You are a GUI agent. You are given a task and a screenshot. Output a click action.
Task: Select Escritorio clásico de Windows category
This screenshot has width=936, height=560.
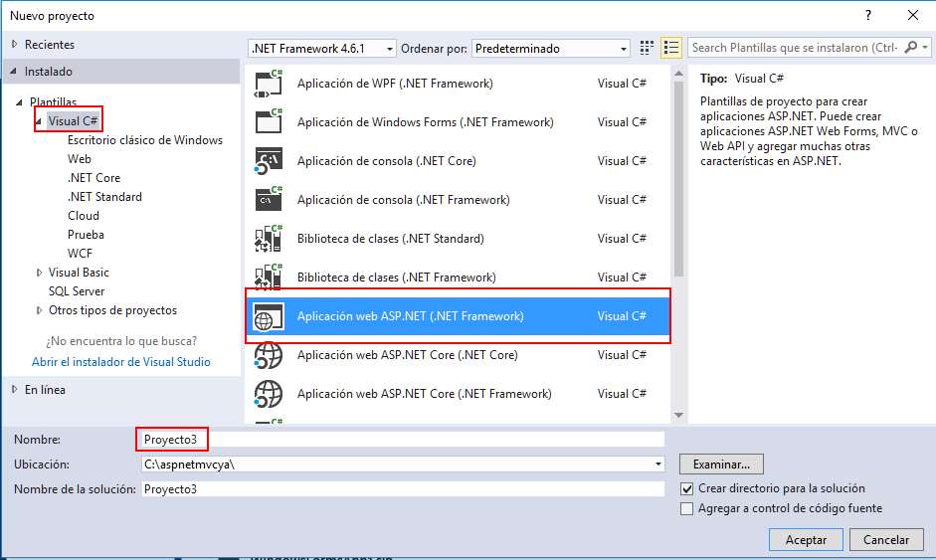145,140
